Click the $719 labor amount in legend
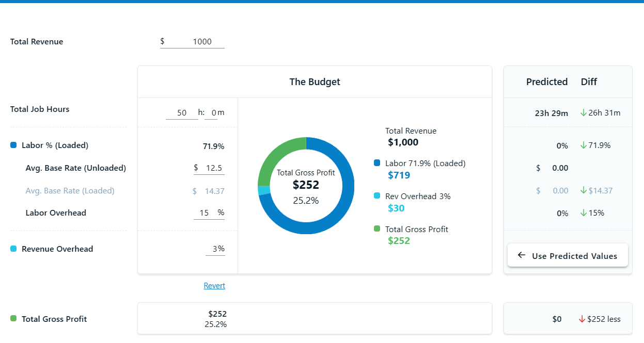The height and width of the screenshot is (343, 644). pyautogui.click(x=399, y=175)
